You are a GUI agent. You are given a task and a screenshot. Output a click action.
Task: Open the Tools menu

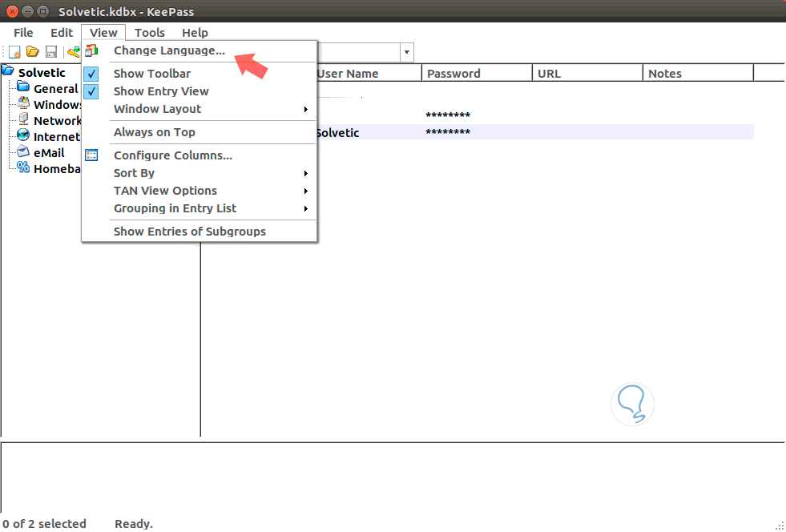[x=149, y=33]
